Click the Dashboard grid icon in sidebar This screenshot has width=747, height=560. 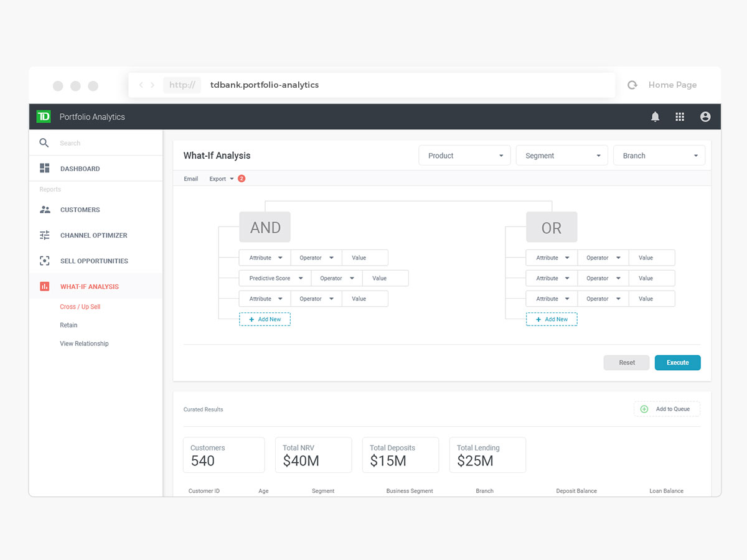click(x=45, y=169)
